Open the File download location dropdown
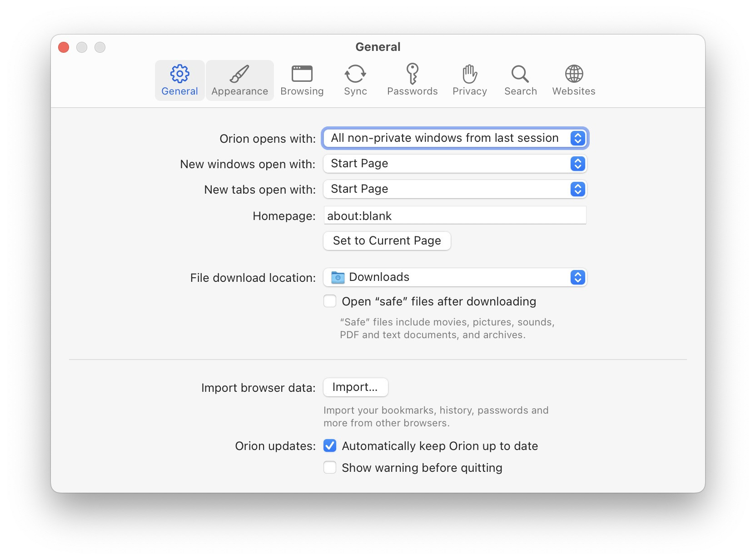The height and width of the screenshot is (560, 756). (x=455, y=277)
